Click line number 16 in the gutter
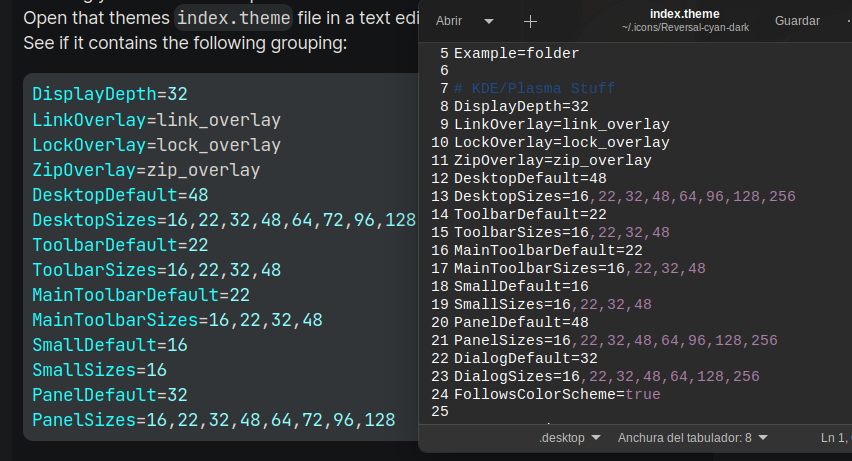The height and width of the screenshot is (461, 852). pyautogui.click(x=439, y=250)
